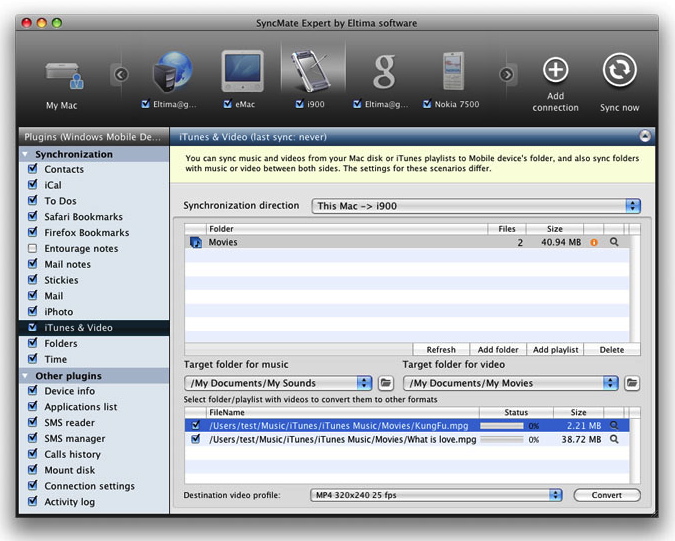Screen dimensions: 675x541
Task: Uncheck the Stickies plugin checkbox
Action: tap(32, 279)
